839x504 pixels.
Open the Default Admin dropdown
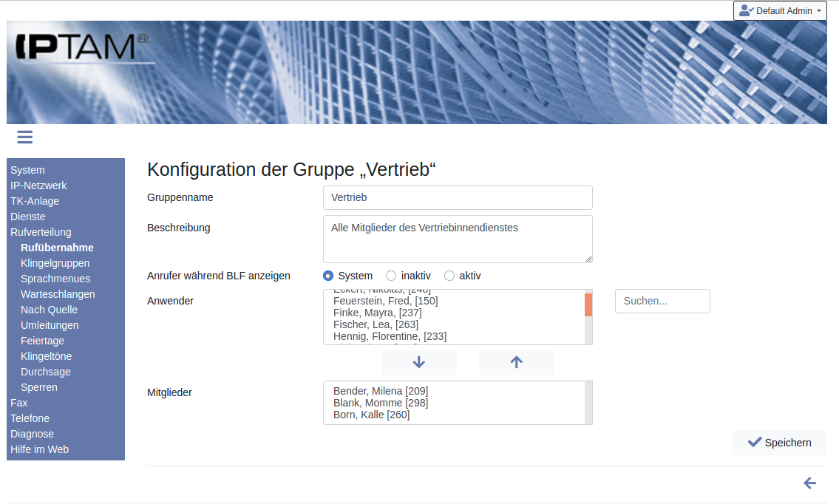pyautogui.click(x=780, y=11)
